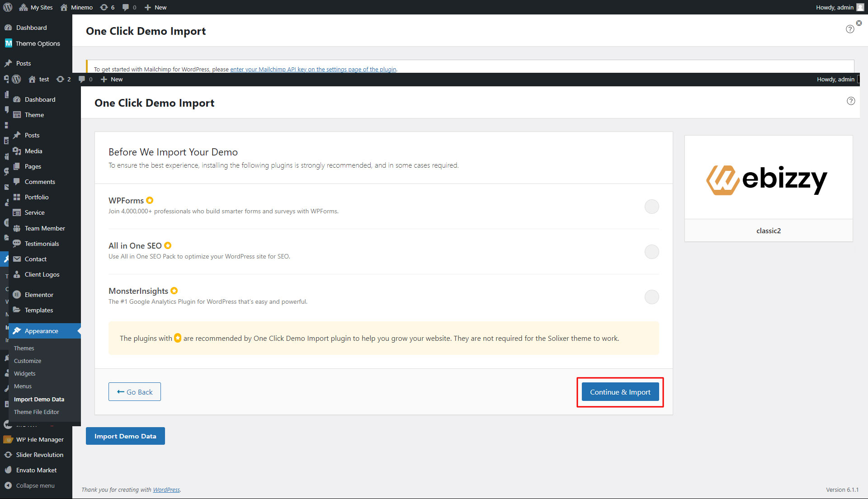Screen dimensions: 868x499
Task: Open the Appearance menu
Action: coord(45,331)
